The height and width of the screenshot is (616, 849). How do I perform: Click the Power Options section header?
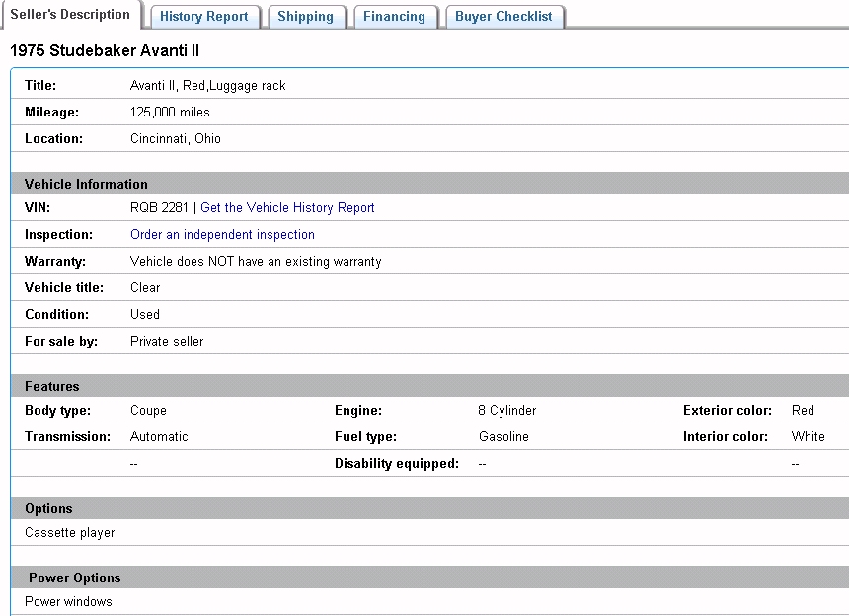(74, 577)
